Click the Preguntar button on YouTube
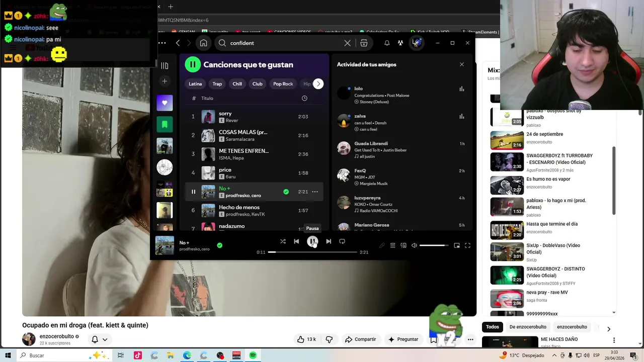 pos(403,339)
